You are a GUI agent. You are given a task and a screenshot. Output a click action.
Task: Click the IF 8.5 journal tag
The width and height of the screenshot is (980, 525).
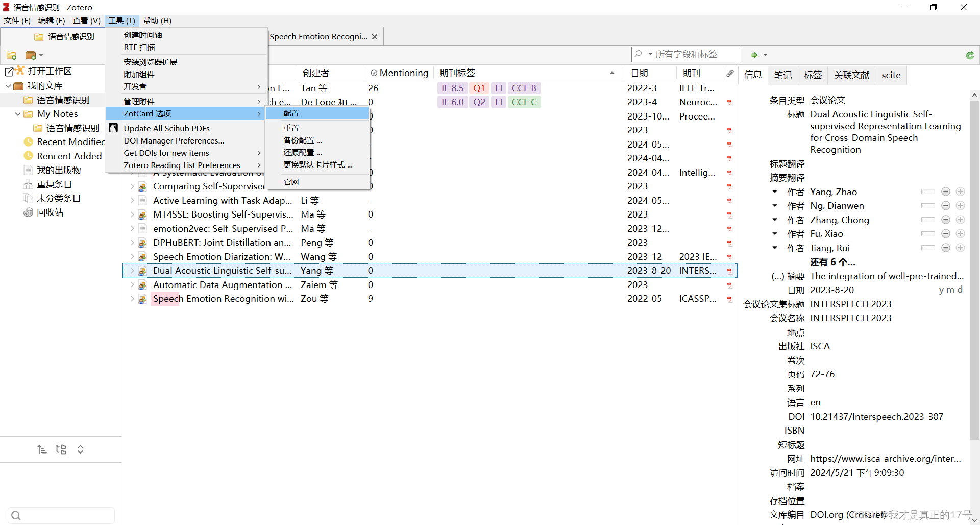[453, 88]
